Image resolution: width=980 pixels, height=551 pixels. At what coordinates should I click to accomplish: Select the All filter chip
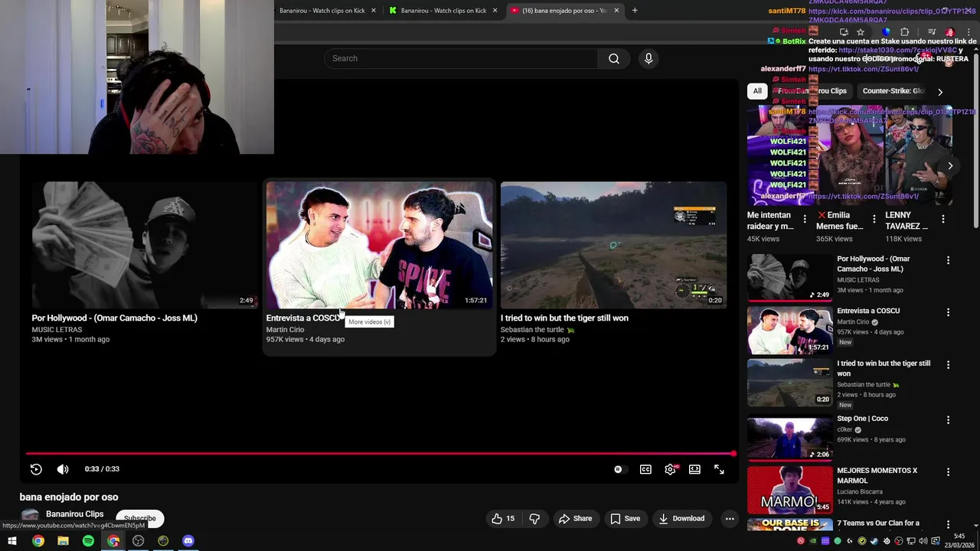(x=757, y=90)
